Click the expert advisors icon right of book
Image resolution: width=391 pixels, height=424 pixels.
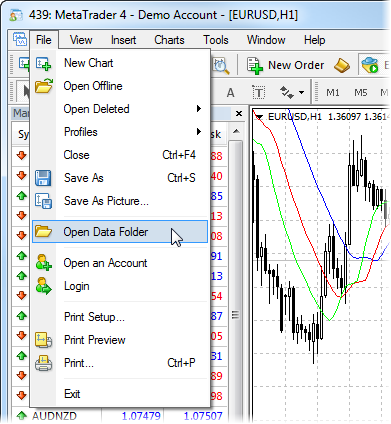pyautogui.click(x=370, y=65)
